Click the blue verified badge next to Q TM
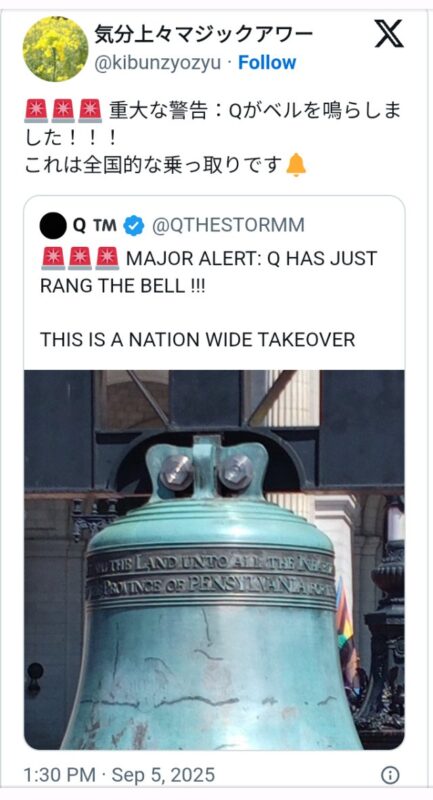 click(134, 226)
